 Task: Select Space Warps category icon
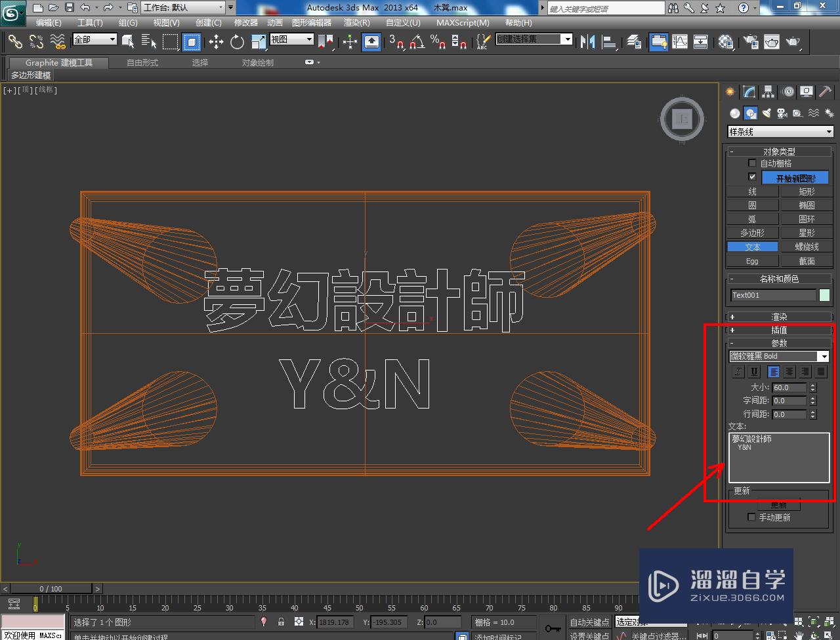point(813,113)
